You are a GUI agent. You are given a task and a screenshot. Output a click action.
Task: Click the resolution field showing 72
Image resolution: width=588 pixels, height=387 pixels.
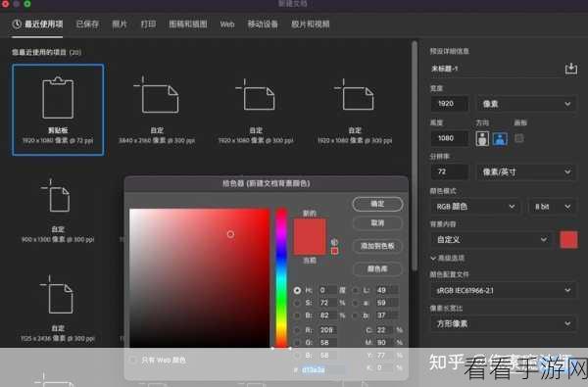449,172
